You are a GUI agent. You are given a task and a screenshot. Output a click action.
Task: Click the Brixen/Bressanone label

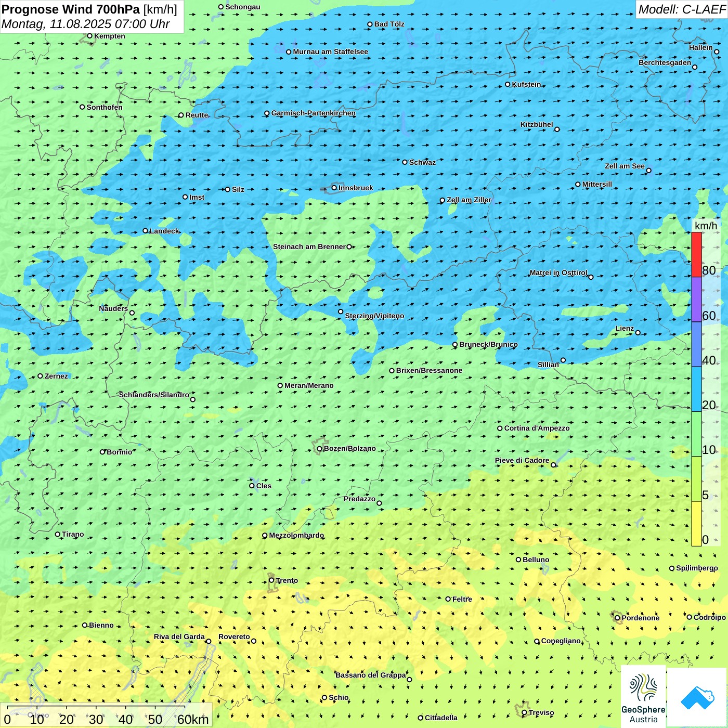click(429, 370)
